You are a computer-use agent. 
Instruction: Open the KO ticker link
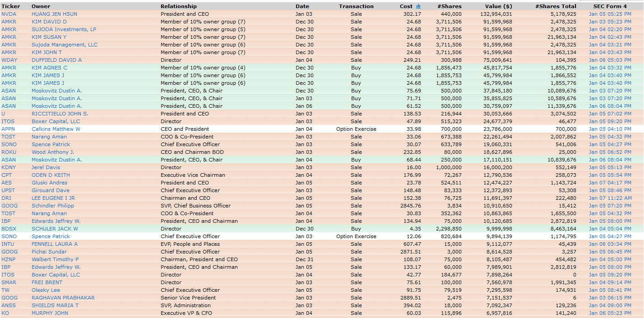pos(5,313)
